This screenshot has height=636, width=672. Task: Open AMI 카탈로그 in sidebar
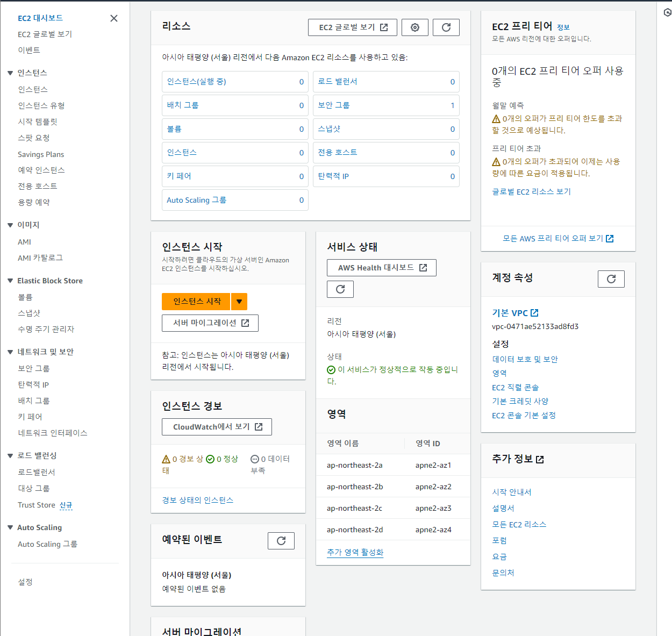[40, 258]
